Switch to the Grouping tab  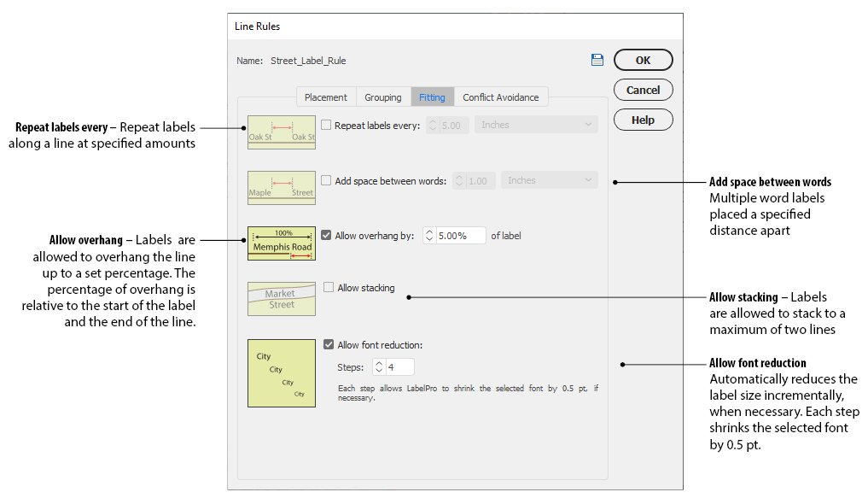pyautogui.click(x=382, y=97)
